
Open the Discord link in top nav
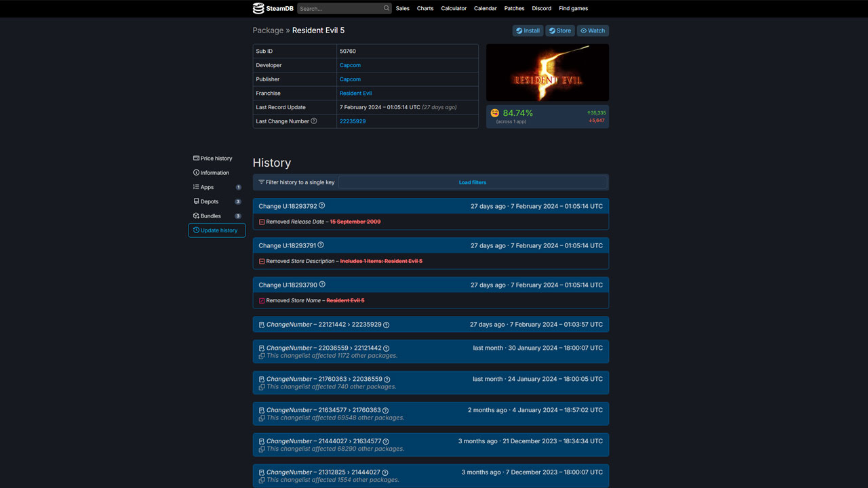click(x=542, y=8)
